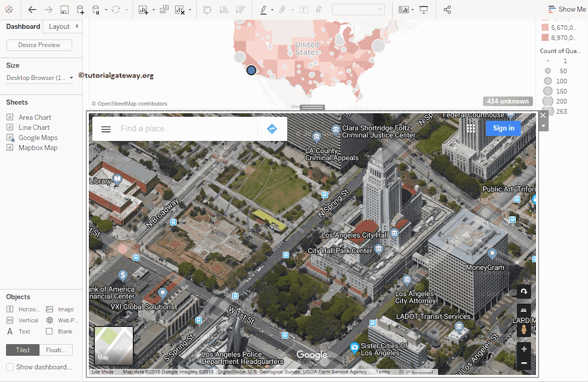The width and height of the screenshot is (588, 382).
Task: Switch to the Layout tab
Action: tap(59, 26)
